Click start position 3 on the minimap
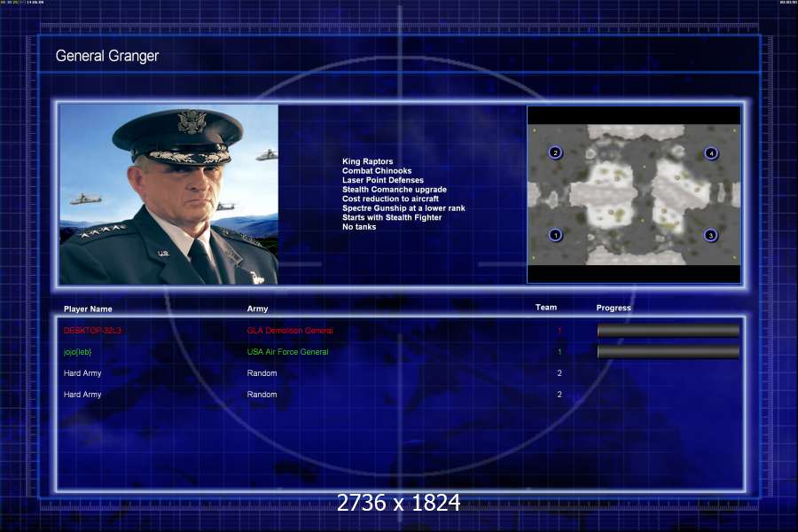This screenshot has width=798, height=532. (x=711, y=235)
